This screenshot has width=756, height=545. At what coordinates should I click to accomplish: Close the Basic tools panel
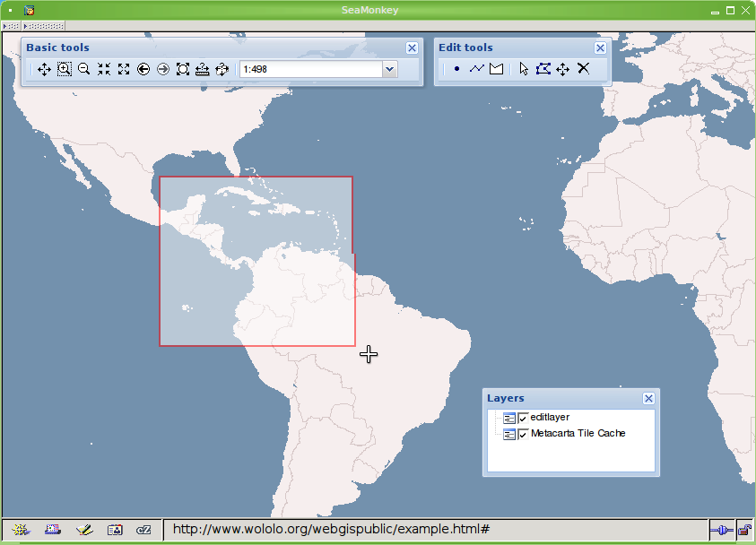412,48
